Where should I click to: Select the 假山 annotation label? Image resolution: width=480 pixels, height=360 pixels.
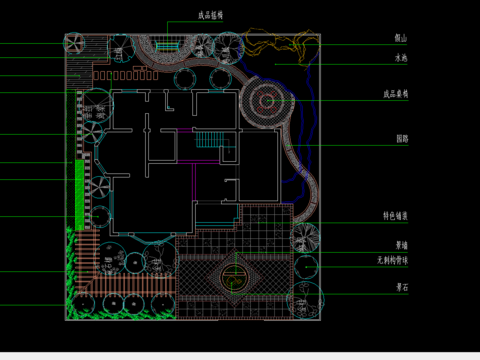[x=400, y=38]
